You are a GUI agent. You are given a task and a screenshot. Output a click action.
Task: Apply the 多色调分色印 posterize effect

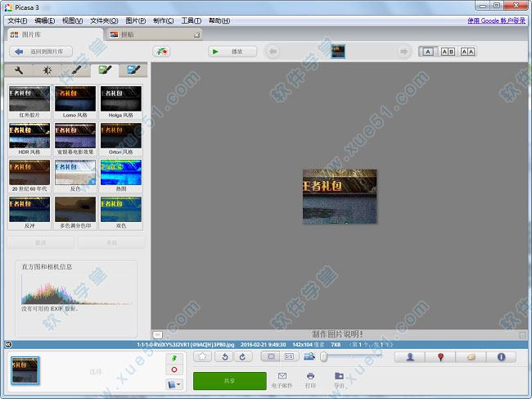[75, 212]
